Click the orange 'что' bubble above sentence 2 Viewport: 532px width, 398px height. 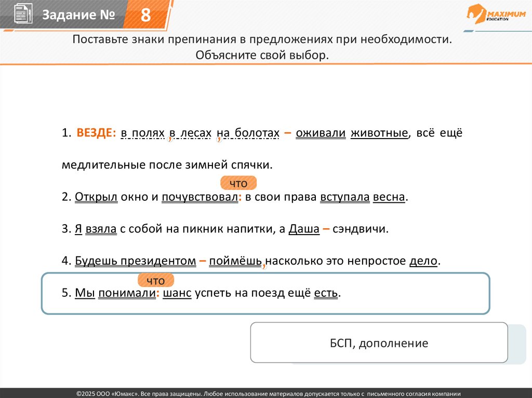[238, 183]
